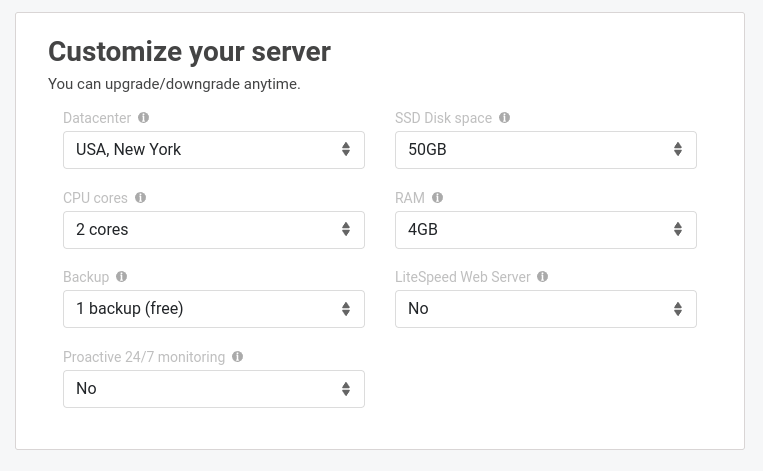Click the LiteSpeed Web Server info icon
Viewport: 763px width, 471px height.
click(543, 277)
